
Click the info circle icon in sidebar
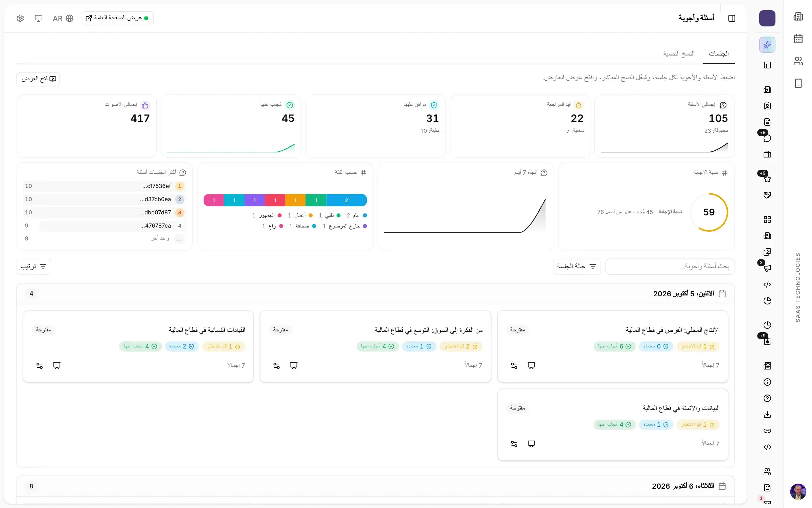tap(767, 382)
